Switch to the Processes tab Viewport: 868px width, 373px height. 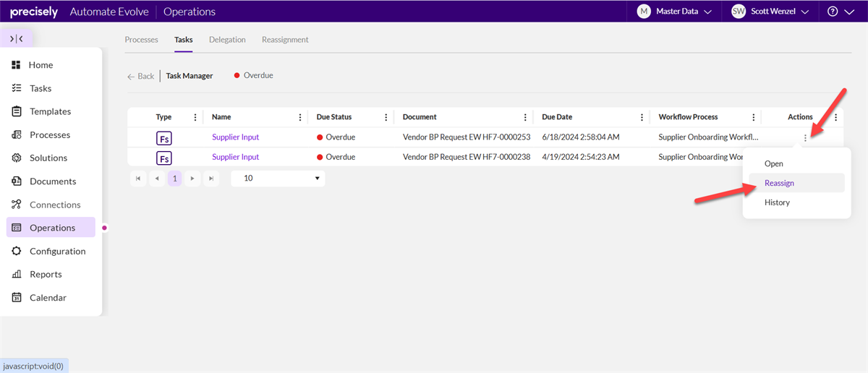141,40
